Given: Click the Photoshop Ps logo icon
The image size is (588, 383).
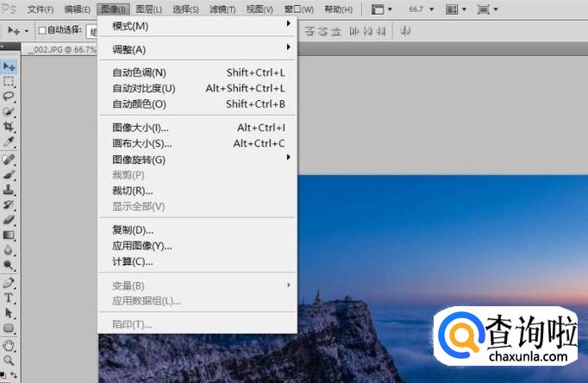Looking at the screenshot, I should coord(9,9).
